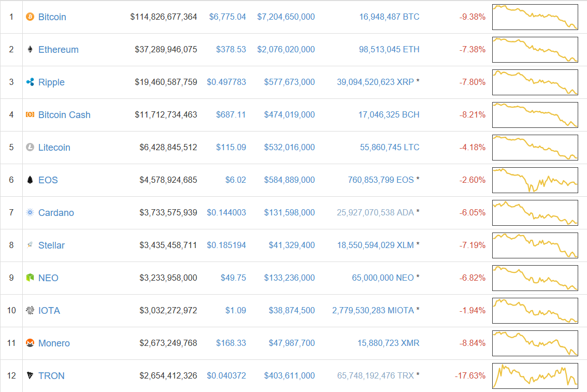The width and height of the screenshot is (587, 392).
Task: Click the black EOS logo icon
Action: (x=30, y=180)
